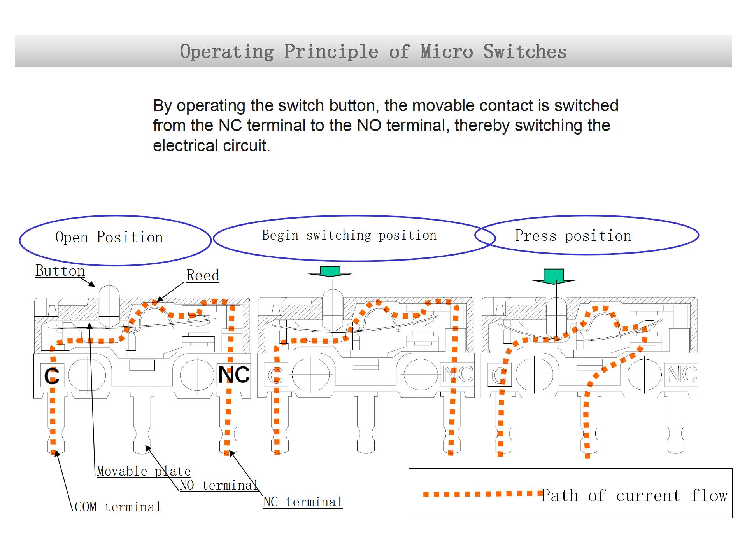The image size is (747, 560).
Task: Click the Path of current flow legend
Action: 634,496
